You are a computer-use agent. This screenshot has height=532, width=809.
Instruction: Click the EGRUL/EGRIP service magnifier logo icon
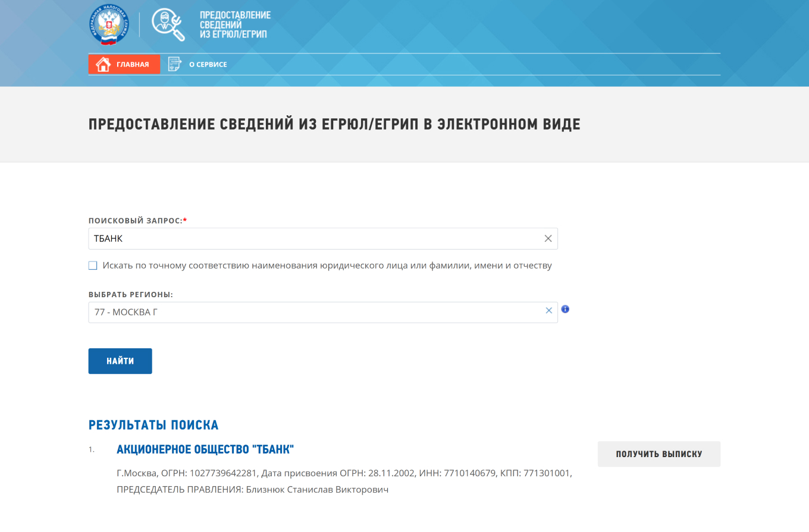point(169,25)
